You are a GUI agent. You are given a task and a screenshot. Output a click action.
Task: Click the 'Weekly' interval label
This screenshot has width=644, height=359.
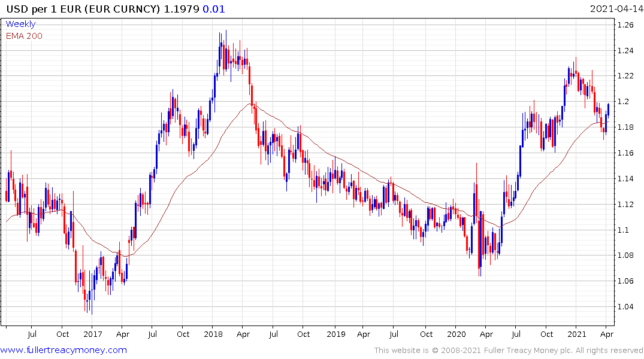coord(20,24)
